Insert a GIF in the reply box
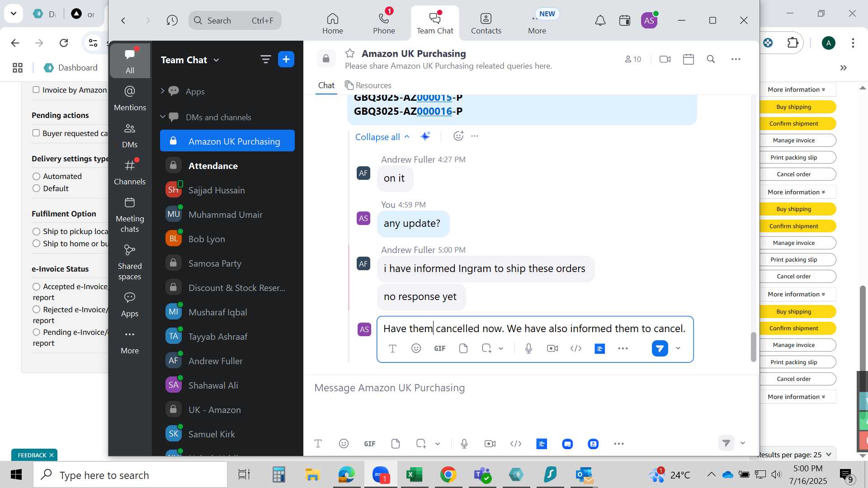The width and height of the screenshot is (868, 488). coord(440,348)
